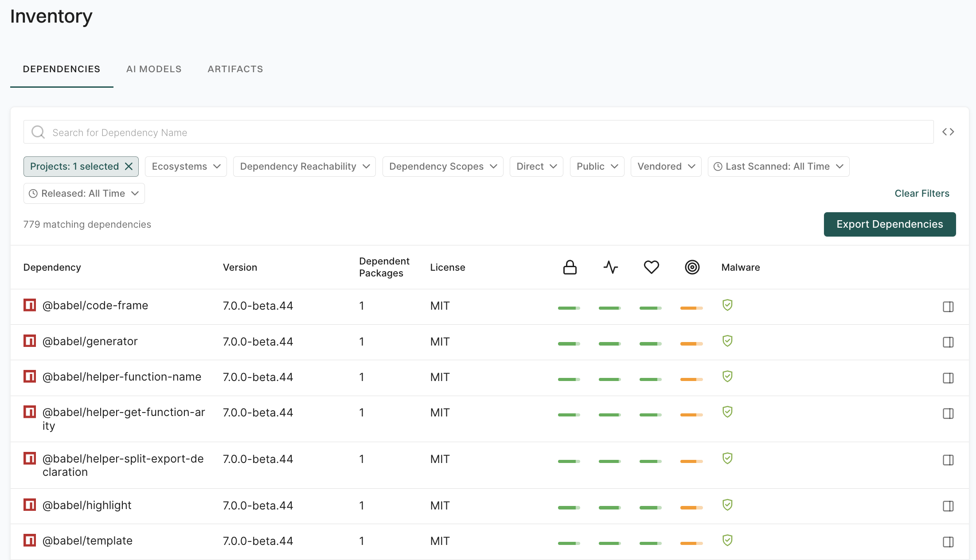Open side panel for @babel/code-frame row
This screenshot has height=560, width=976.
click(x=948, y=307)
